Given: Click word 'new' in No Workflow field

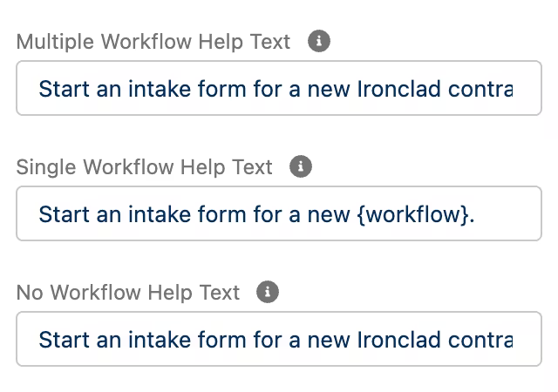Looking at the screenshot, I should click(329, 341).
